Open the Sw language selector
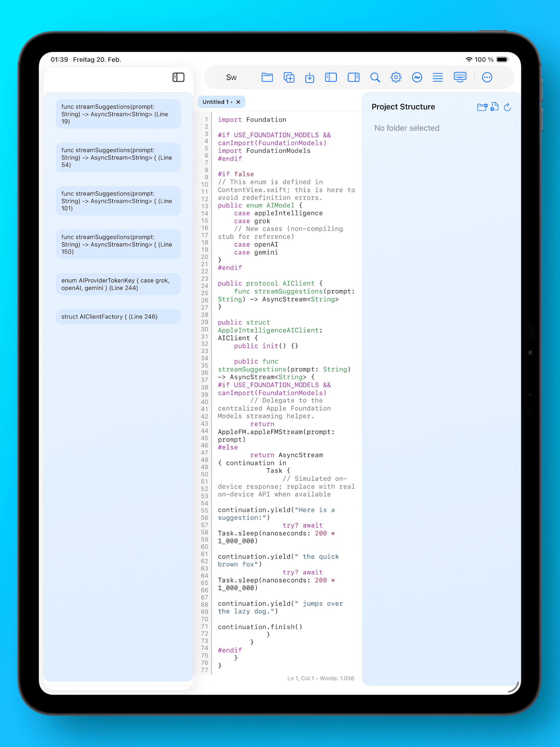The width and height of the screenshot is (560, 747). [x=231, y=77]
